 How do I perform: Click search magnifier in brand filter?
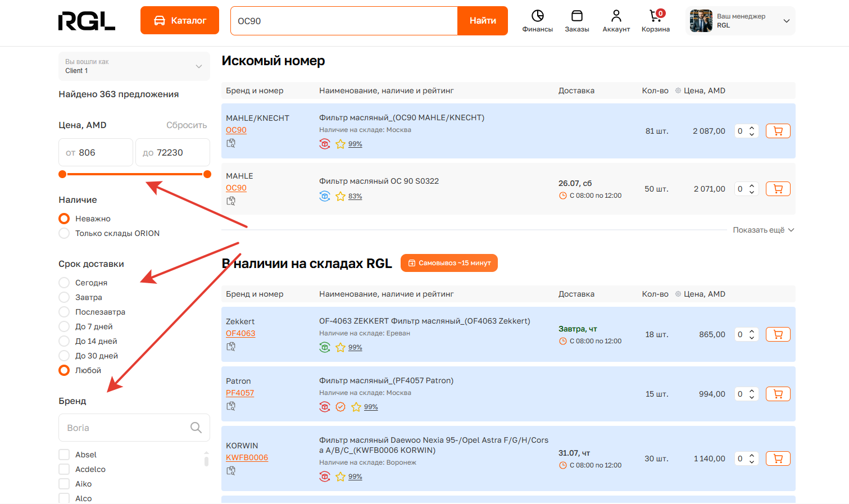tap(196, 428)
